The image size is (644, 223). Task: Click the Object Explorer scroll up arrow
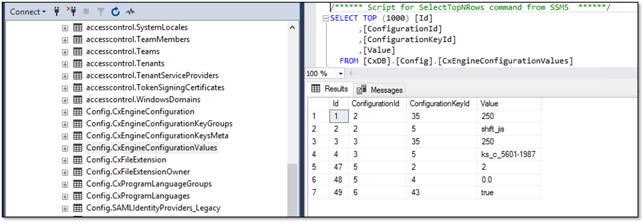click(292, 28)
